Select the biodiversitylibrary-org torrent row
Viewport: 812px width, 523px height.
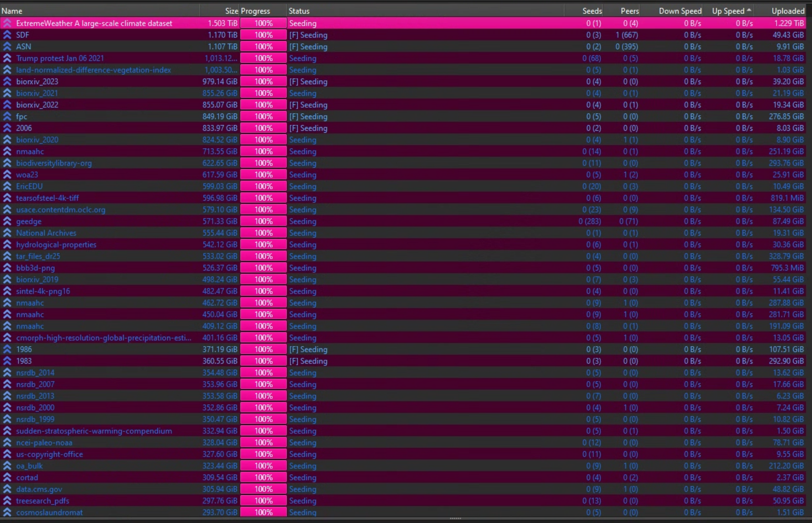pos(54,163)
